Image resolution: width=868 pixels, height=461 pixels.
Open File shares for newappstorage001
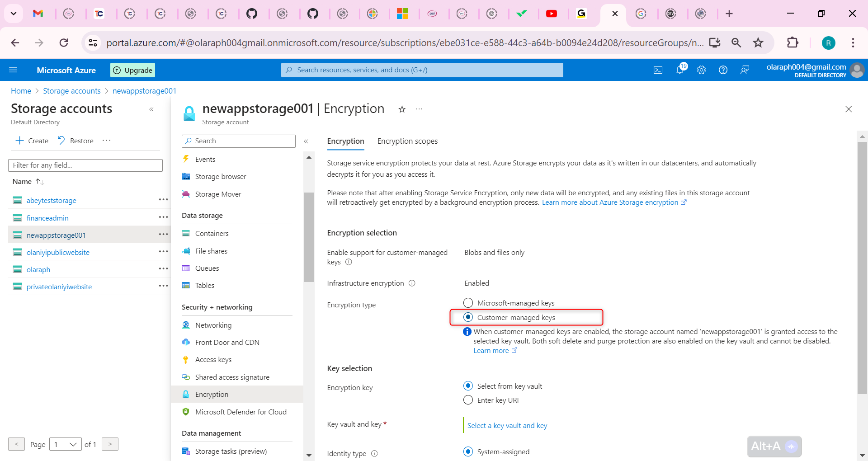coord(211,251)
